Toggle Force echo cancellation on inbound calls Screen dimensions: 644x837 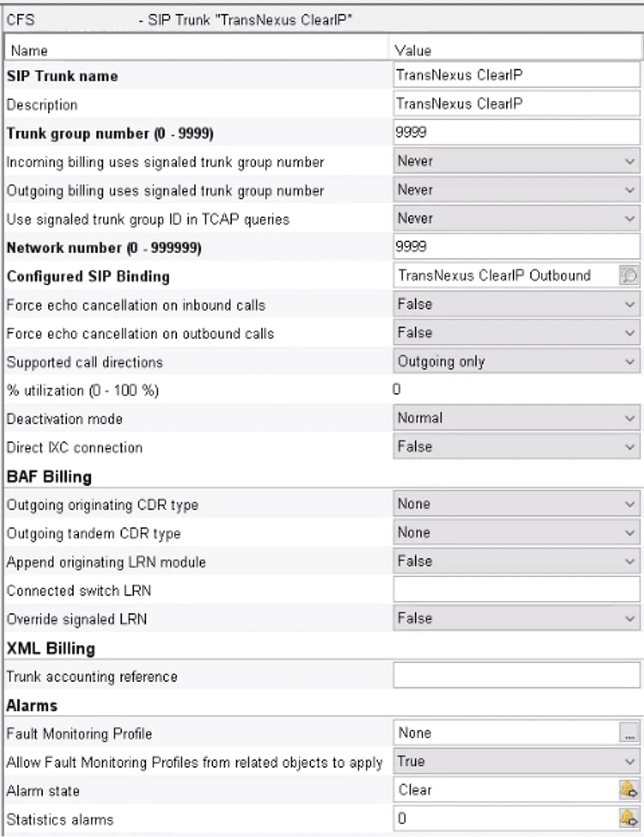click(x=516, y=304)
